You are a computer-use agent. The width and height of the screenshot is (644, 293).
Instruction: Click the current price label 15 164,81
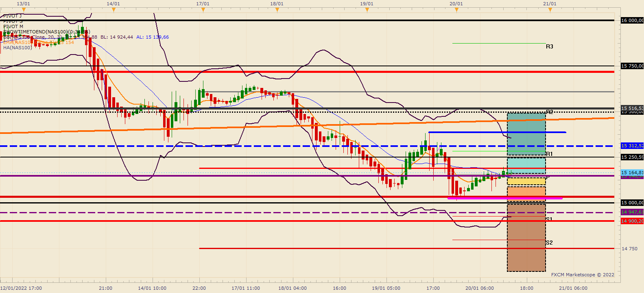[x=632, y=173]
